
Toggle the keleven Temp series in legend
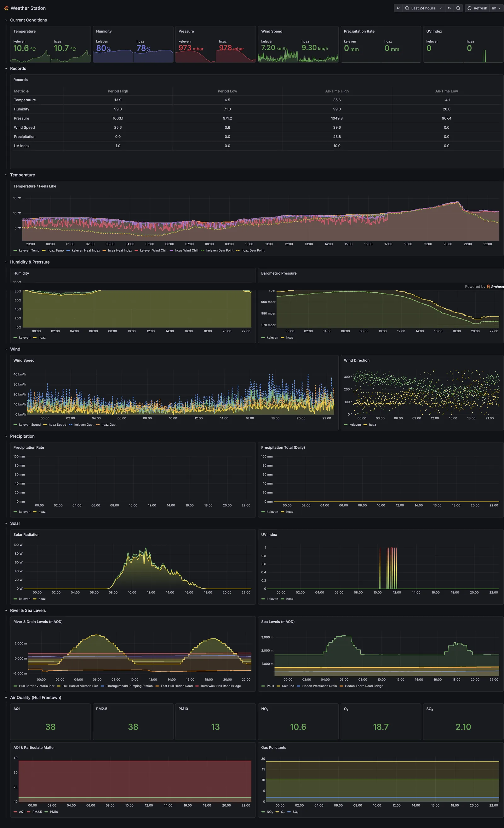29,250
